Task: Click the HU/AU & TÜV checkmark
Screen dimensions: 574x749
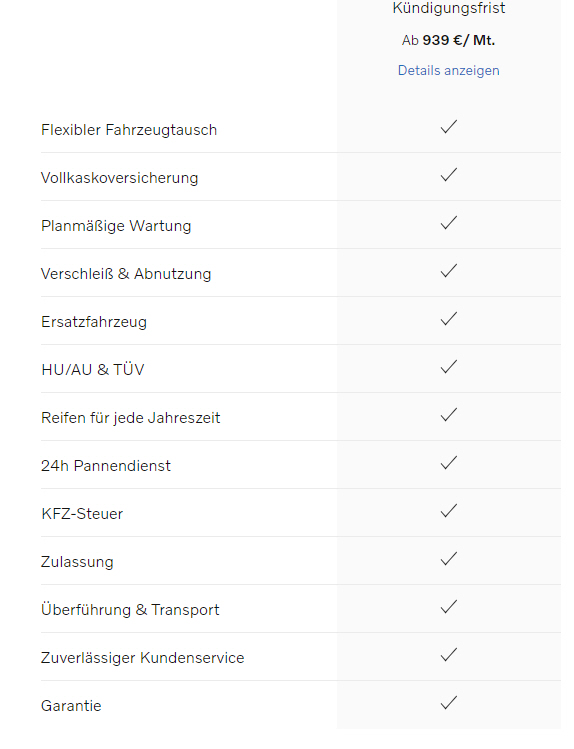Action: [449, 367]
